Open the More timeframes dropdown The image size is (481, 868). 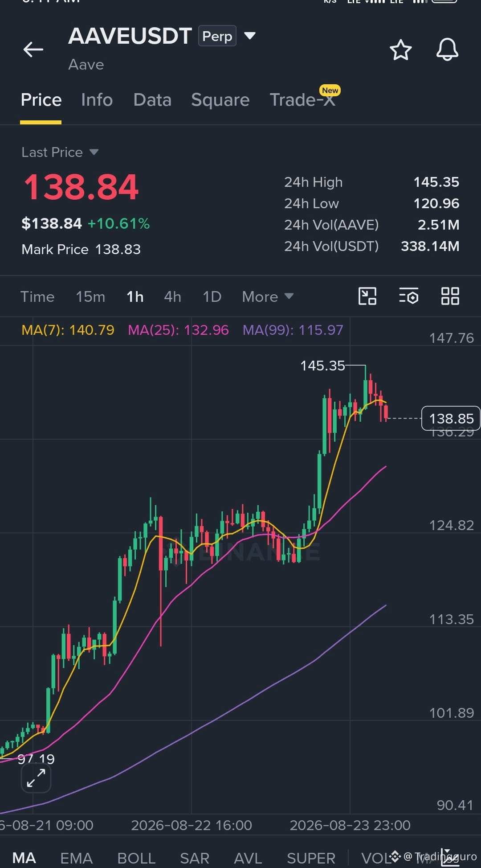[268, 296]
